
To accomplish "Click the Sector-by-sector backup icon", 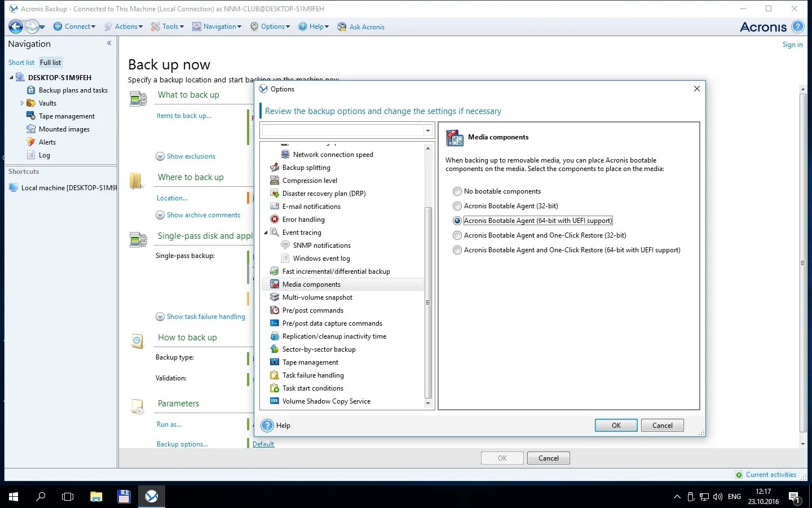I will [275, 349].
